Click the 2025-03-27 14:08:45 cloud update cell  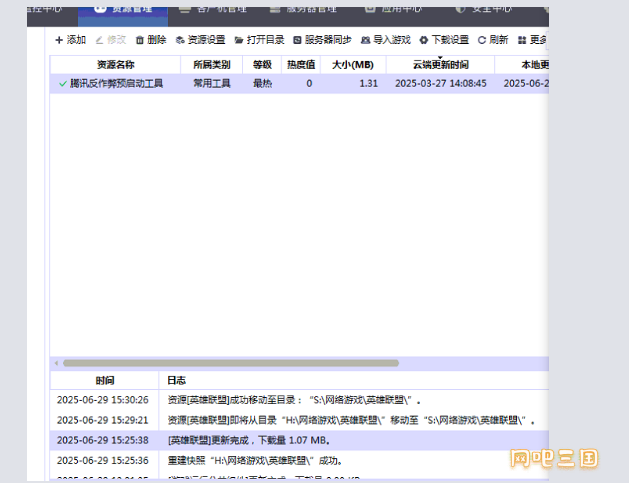point(440,83)
